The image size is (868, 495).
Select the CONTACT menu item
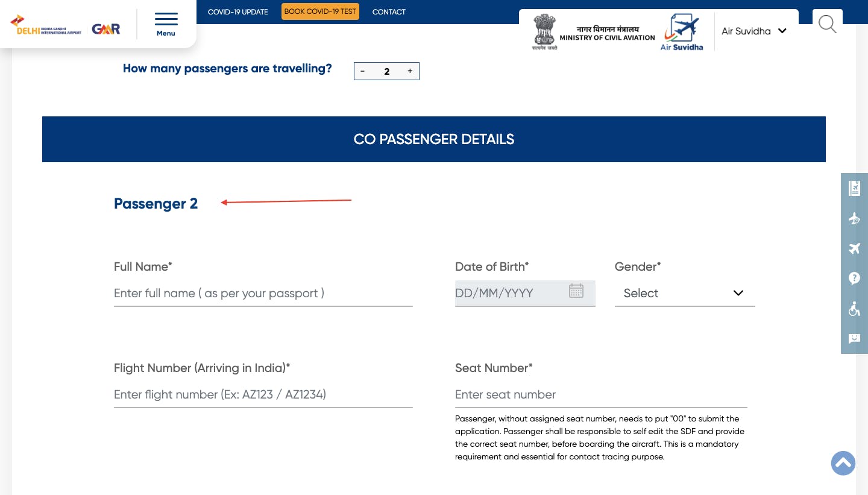coord(389,12)
